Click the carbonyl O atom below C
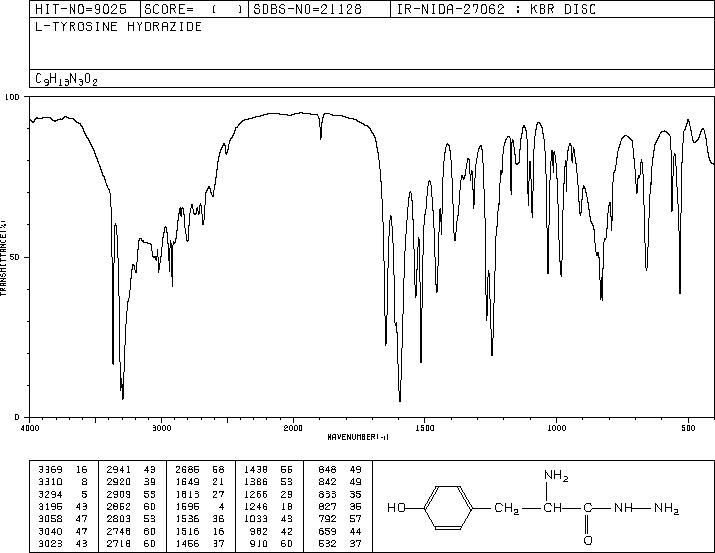Screen dimensions: 715x553 [x=588, y=541]
